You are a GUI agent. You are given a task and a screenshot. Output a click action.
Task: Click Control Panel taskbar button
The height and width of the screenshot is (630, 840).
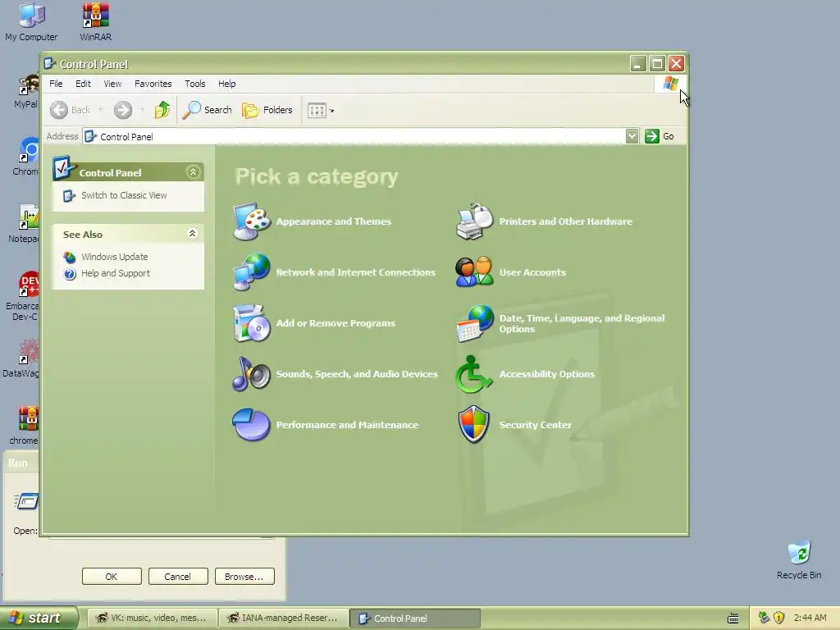pyautogui.click(x=415, y=619)
